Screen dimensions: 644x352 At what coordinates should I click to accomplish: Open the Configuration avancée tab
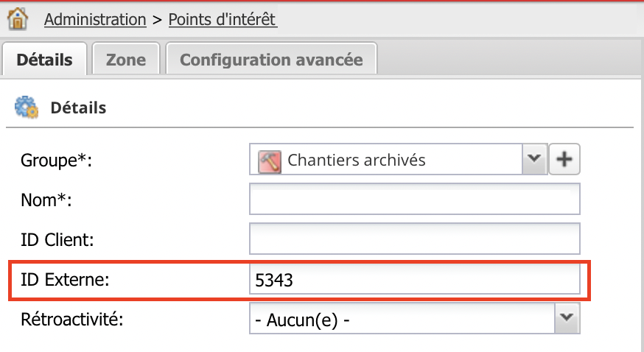coord(271,60)
